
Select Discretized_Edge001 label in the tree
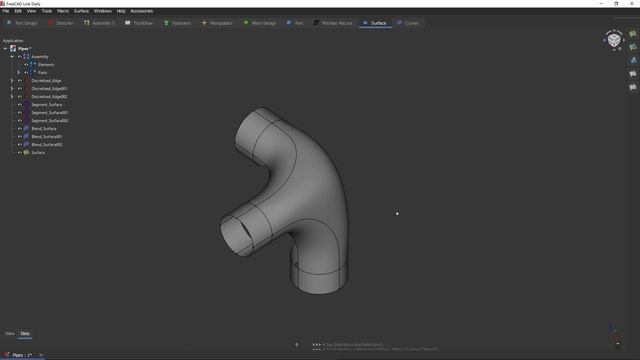pyautogui.click(x=49, y=89)
